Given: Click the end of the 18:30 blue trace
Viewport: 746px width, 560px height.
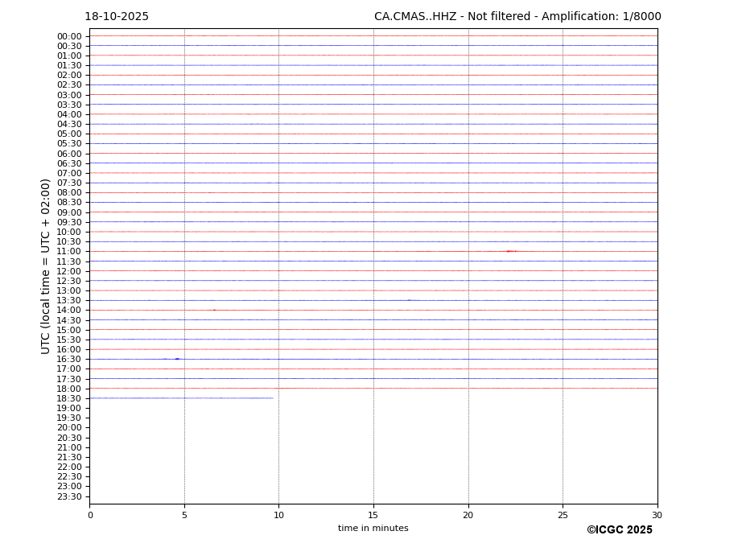Looking at the screenshot, I should pos(272,398).
